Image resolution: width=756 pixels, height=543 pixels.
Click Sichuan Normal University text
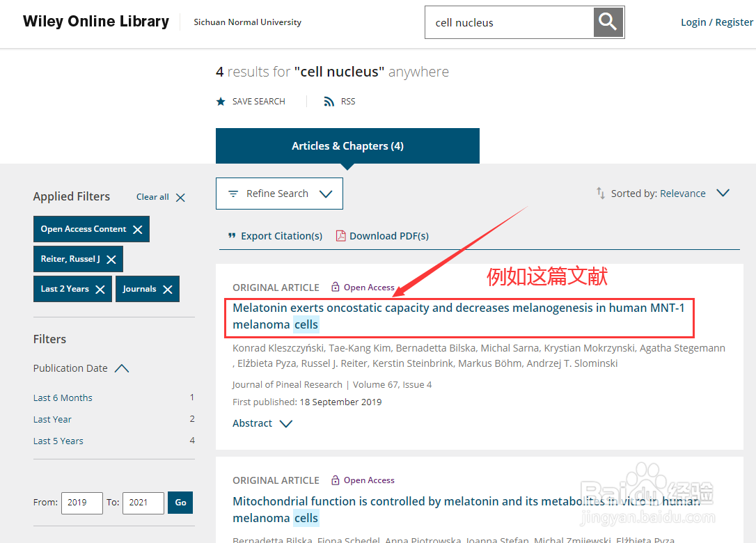pos(247,22)
